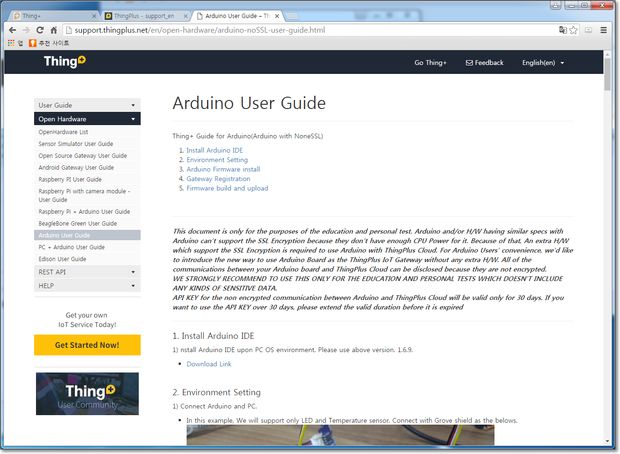The image size is (620, 454).
Task: Jump to Firmware build and upload link
Action: click(227, 188)
